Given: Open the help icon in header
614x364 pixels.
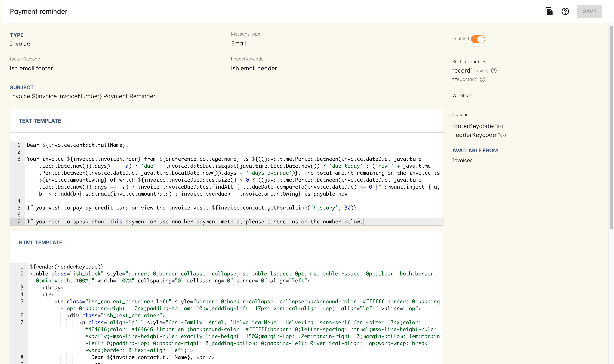Looking at the screenshot, I should pos(565,11).
